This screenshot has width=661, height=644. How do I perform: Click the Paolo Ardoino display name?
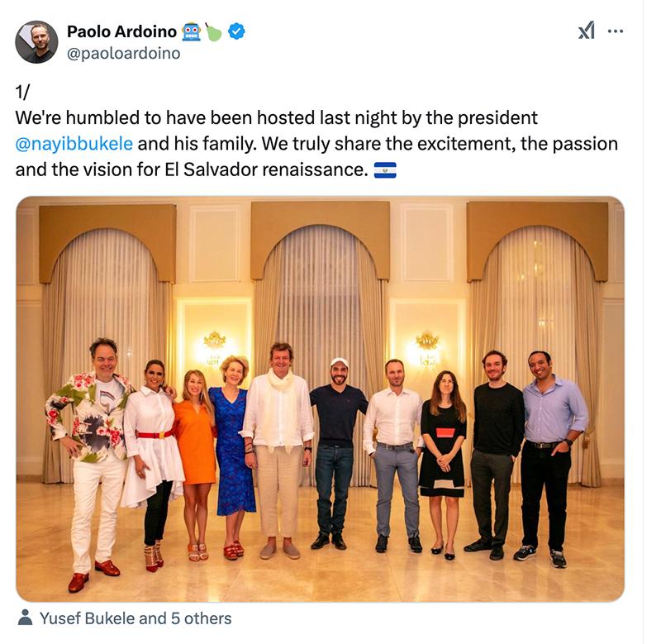point(121,32)
